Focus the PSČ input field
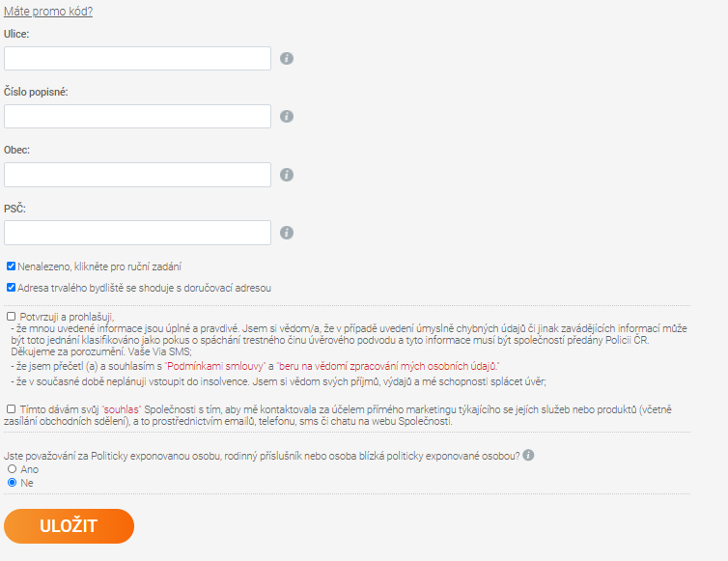The image size is (728, 561). pos(137,233)
